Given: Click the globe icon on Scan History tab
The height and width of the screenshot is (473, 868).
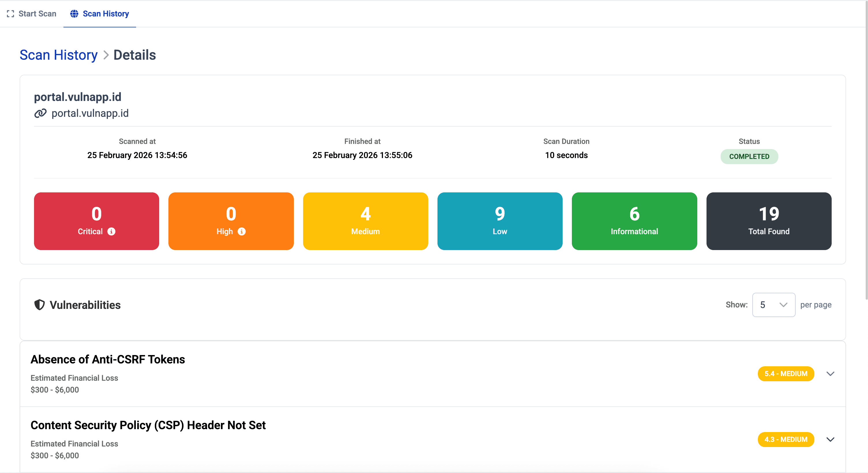Looking at the screenshot, I should 74,14.
